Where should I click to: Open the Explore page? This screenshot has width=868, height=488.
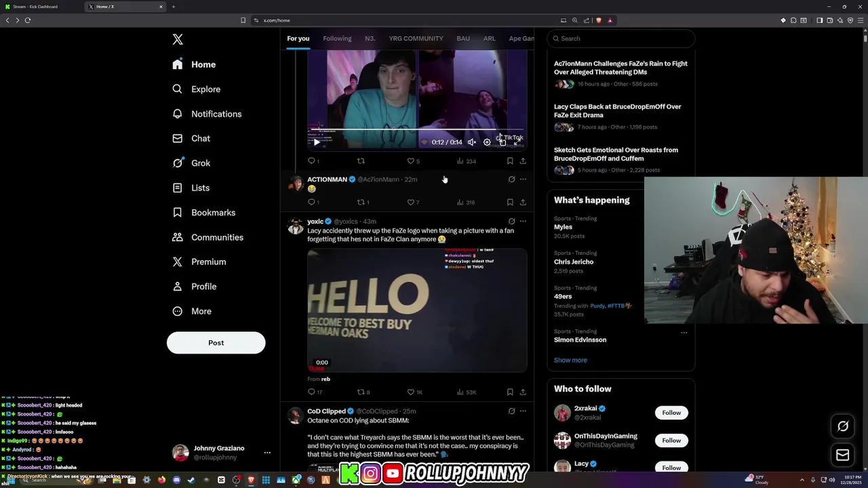(x=196, y=89)
